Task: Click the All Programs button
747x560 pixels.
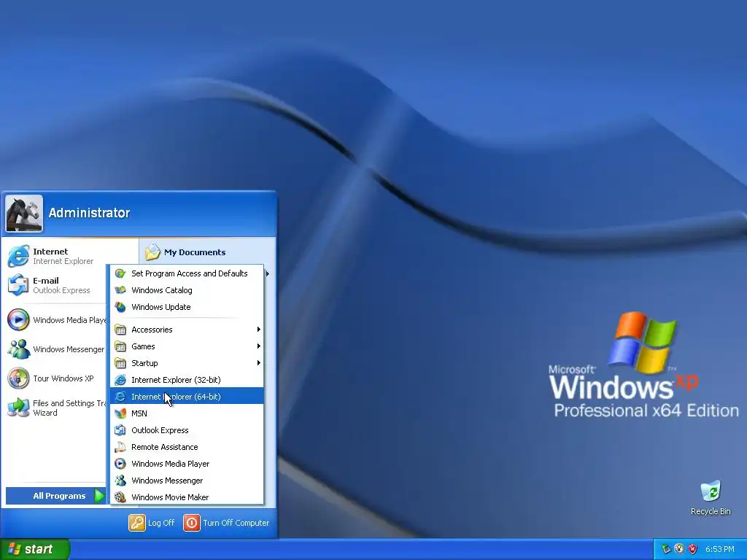Action: [x=55, y=496]
